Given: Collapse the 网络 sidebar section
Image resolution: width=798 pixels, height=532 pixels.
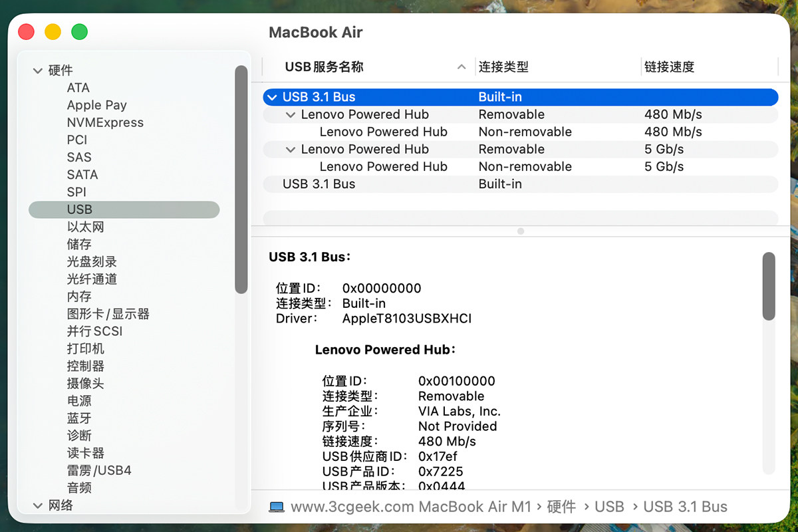Looking at the screenshot, I should pos(38,505).
